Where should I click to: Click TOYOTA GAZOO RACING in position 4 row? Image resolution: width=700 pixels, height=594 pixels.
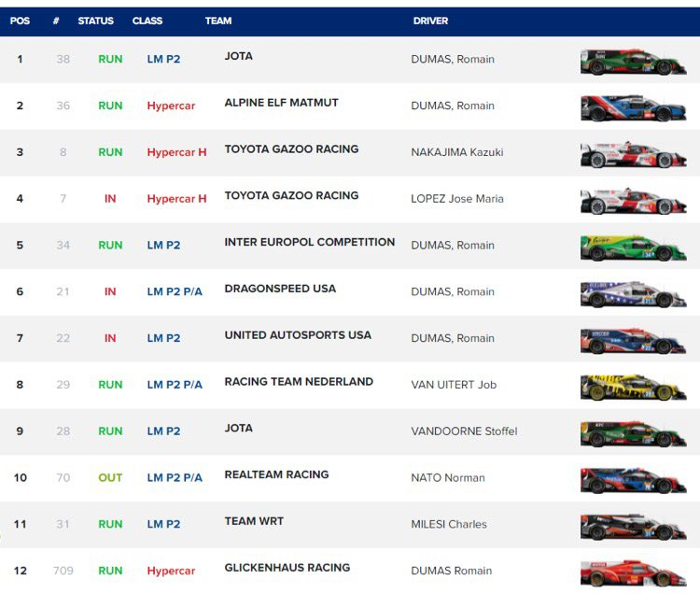point(291,195)
